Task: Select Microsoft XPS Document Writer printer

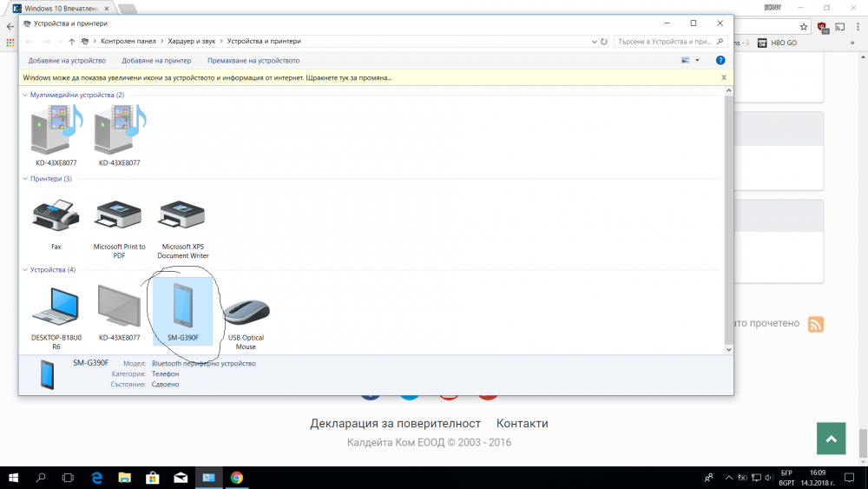Action: tap(182, 229)
